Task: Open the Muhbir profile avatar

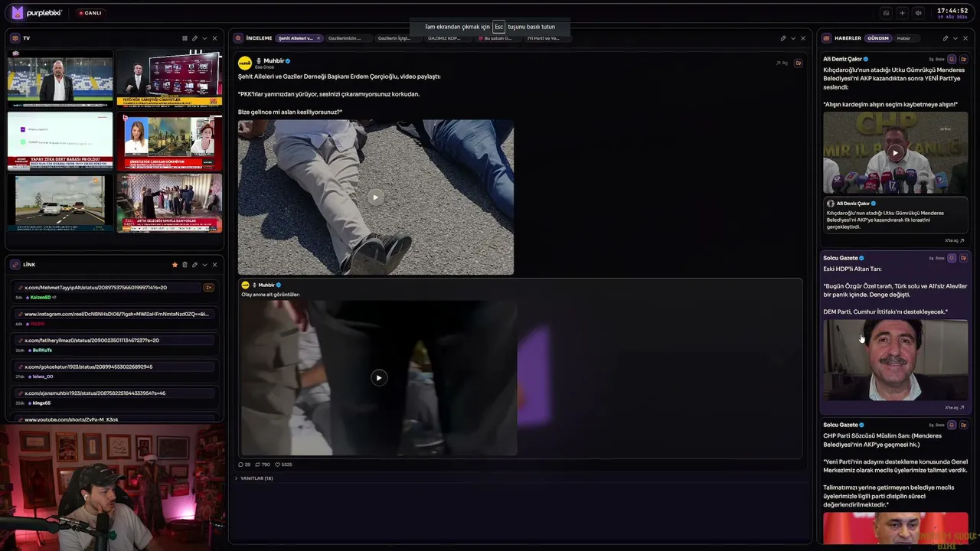Action: click(244, 63)
